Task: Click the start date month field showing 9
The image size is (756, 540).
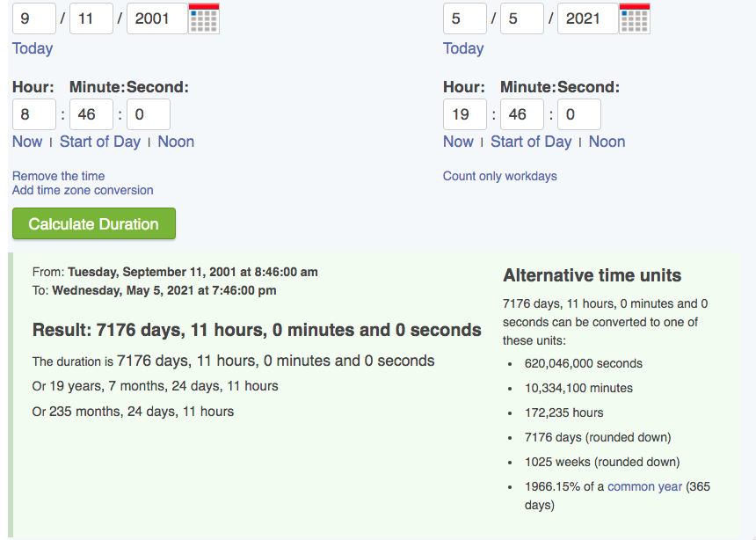Action: (33, 18)
